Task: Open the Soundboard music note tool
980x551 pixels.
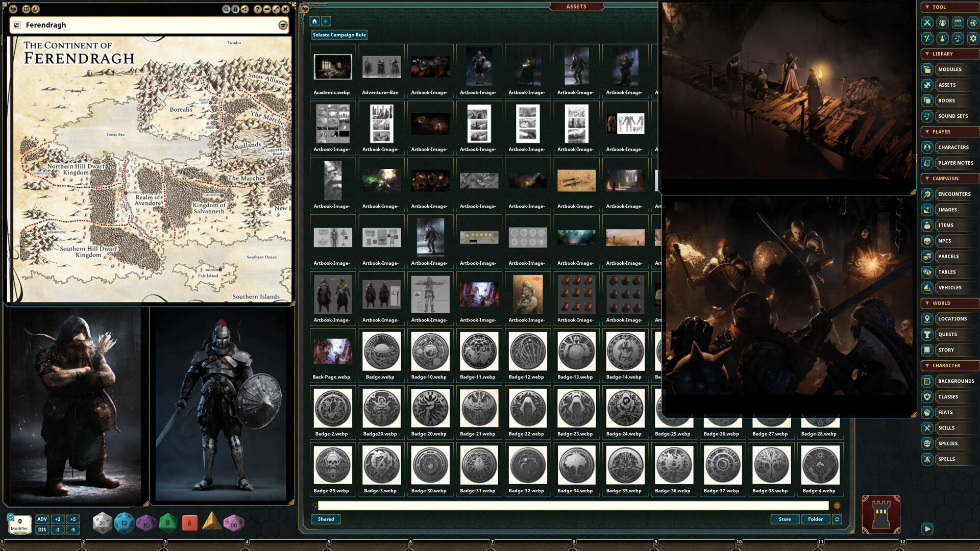Action: tap(958, 39)
